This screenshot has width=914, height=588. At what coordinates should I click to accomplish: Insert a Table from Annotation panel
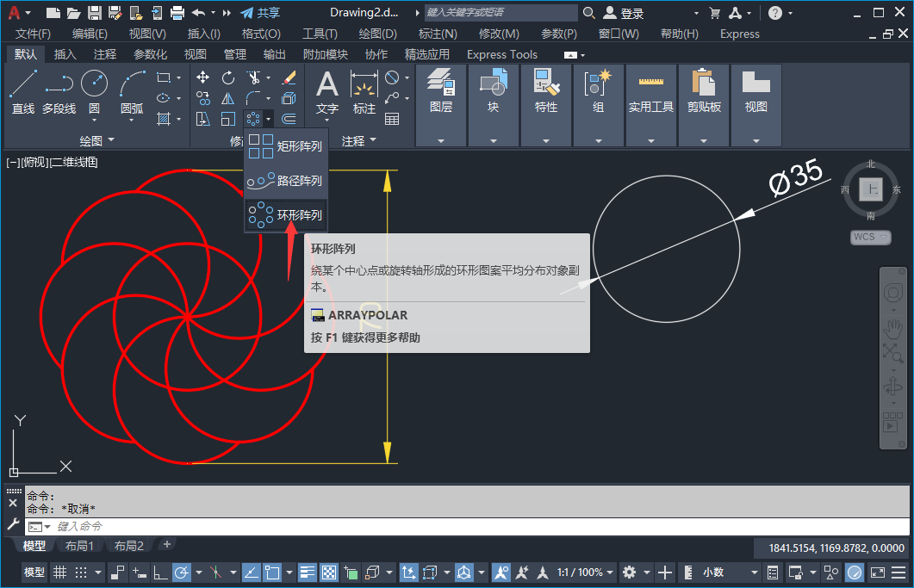392,119
